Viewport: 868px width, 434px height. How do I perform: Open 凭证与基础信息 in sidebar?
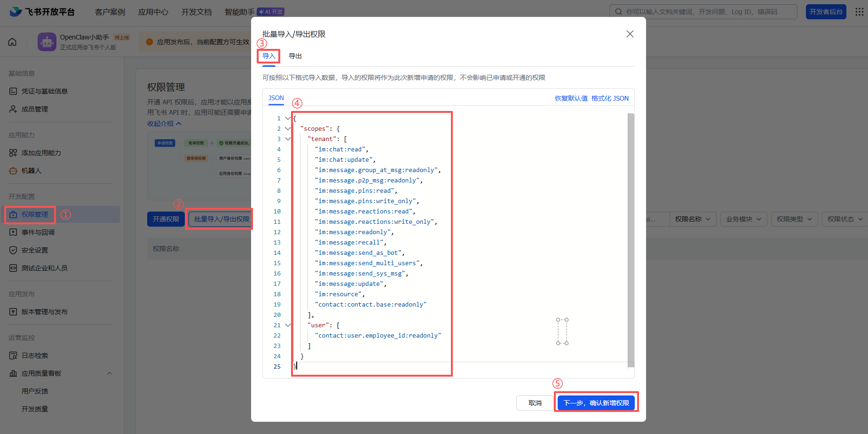[x=45, y=91]
